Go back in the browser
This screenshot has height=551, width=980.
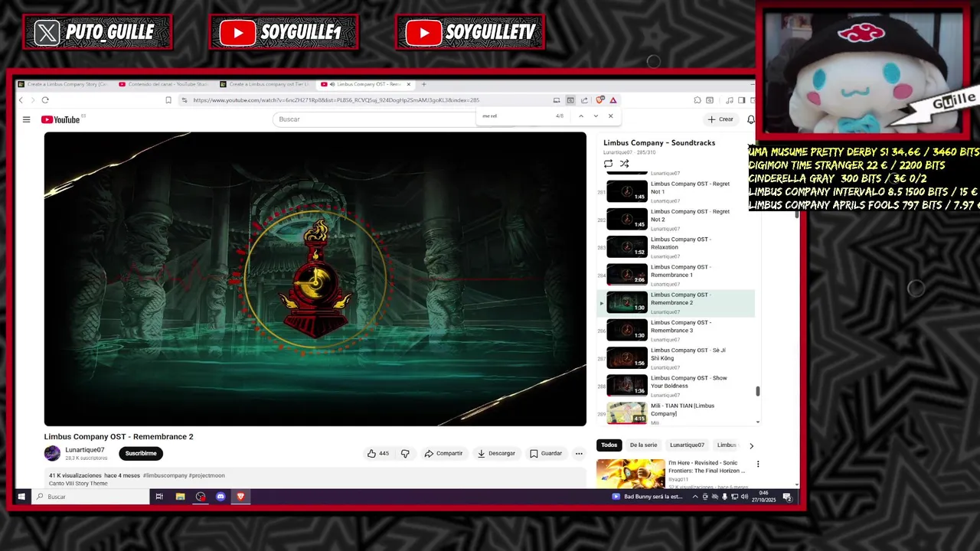click(21, 100)
